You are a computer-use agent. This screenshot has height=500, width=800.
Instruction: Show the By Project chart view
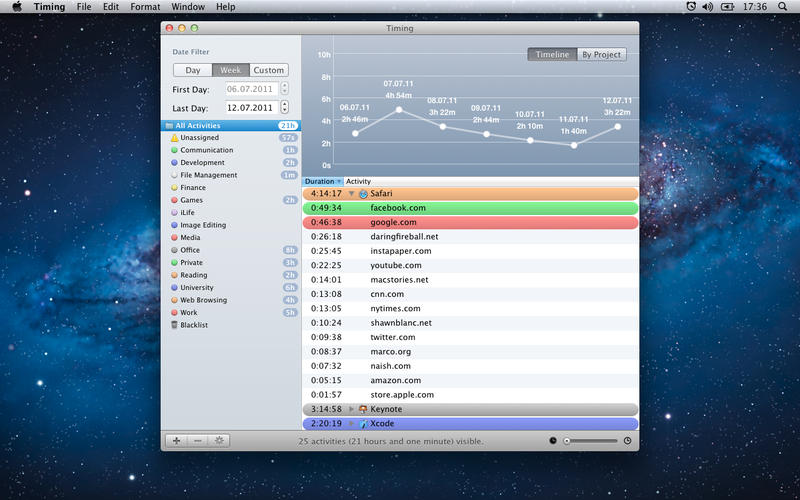click(x=601, y=54)
